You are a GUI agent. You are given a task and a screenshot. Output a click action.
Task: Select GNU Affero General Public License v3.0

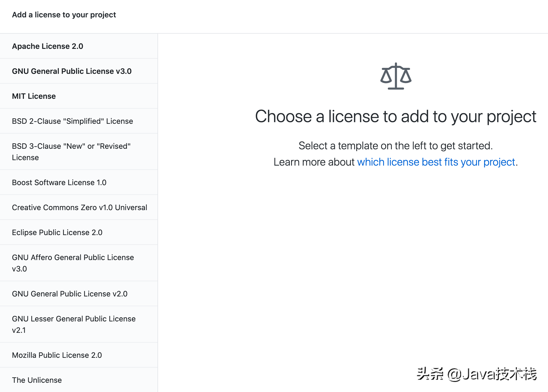click(79, 263)
